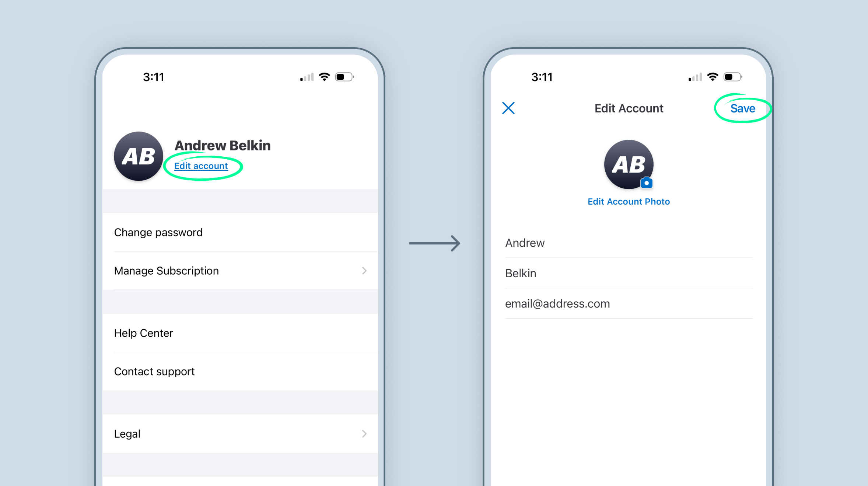
Task: Expand the Legal chevron
Action: (364, 434)
